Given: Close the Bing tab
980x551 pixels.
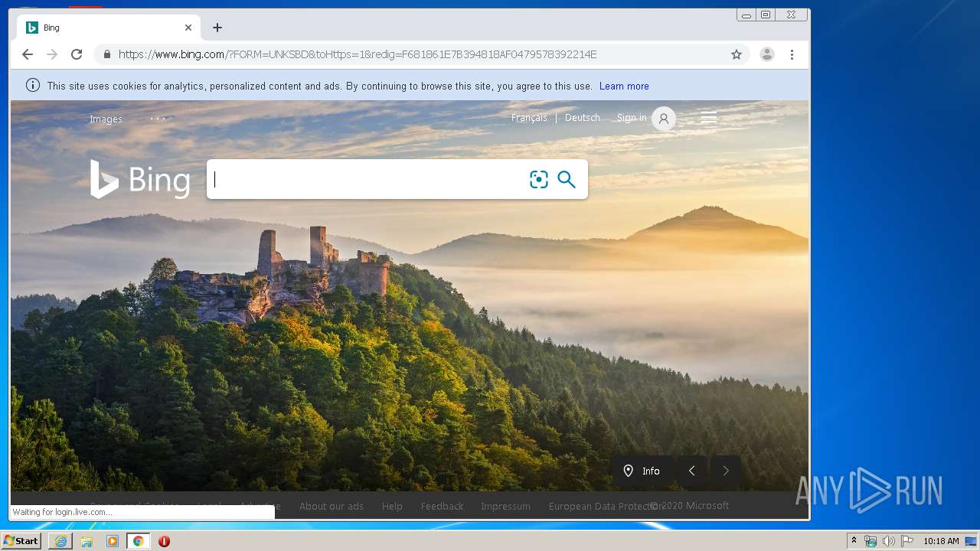Looking at the screenshot, I should coord(188,28).
